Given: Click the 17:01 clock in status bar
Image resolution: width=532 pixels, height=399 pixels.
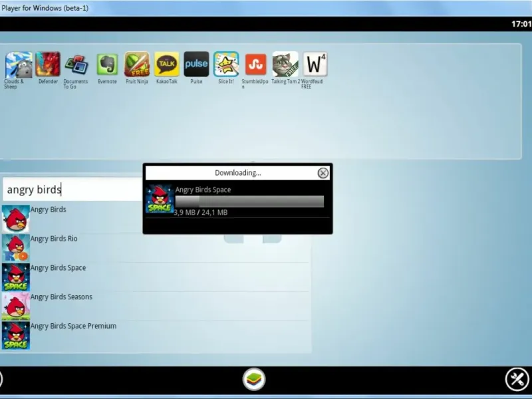Looking at the screenshot, I should 521,24.
